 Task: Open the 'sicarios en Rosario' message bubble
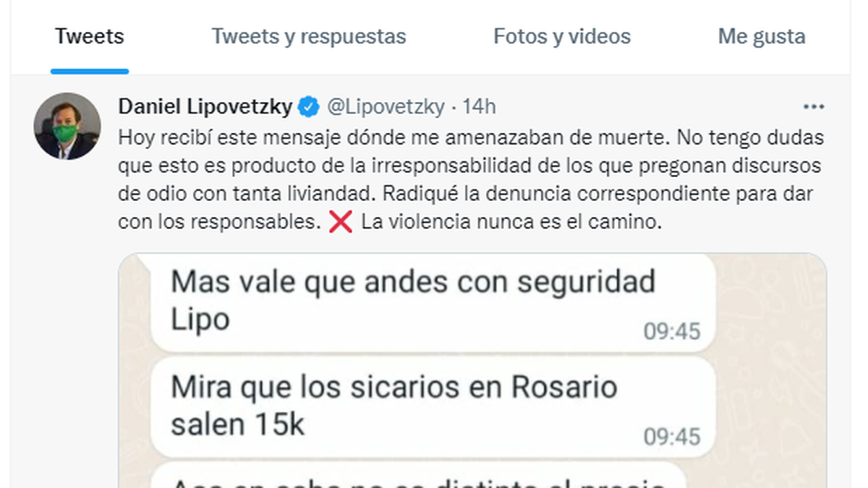click(433, 407)
